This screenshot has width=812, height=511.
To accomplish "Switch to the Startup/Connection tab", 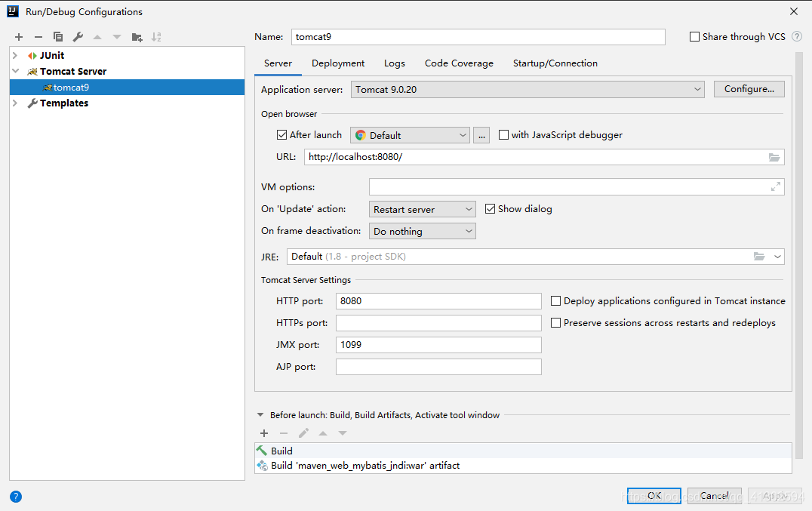I will (x=555, y=63).
